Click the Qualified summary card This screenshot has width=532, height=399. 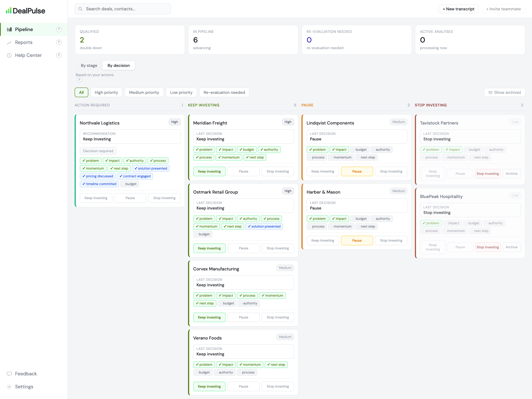(130, 40)
